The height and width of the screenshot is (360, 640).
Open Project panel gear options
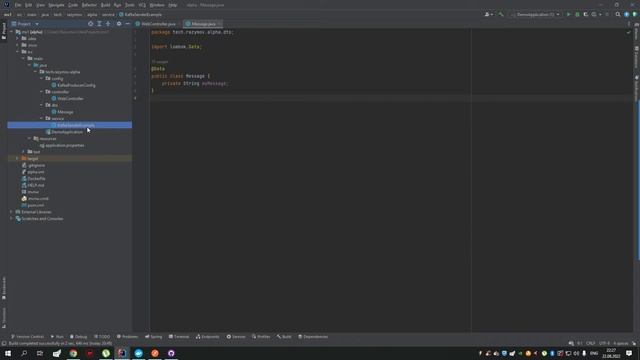[119, 24]
